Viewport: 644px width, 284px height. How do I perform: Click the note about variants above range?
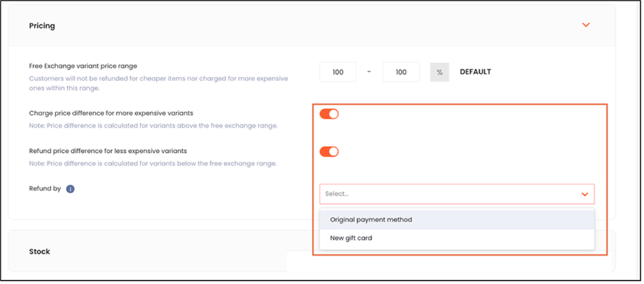coord(153,126)
